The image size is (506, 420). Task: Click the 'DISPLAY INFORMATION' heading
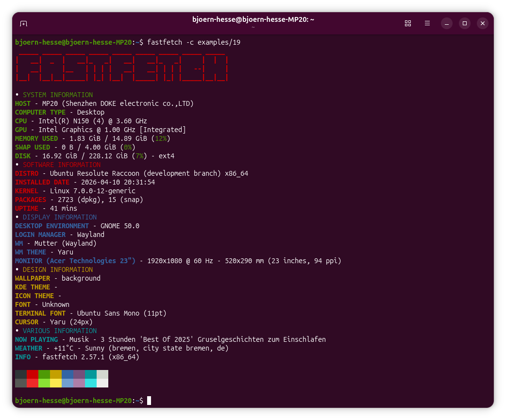[60, 217]
